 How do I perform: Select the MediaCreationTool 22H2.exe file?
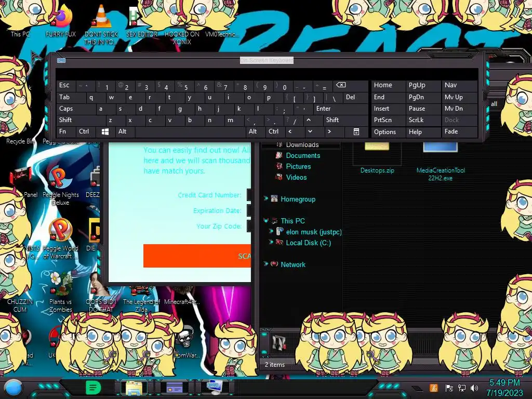point(441,161)
